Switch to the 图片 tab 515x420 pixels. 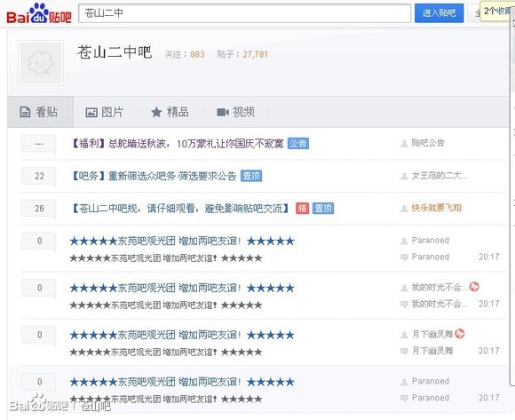pyautogui.click(x=105, y=112)
